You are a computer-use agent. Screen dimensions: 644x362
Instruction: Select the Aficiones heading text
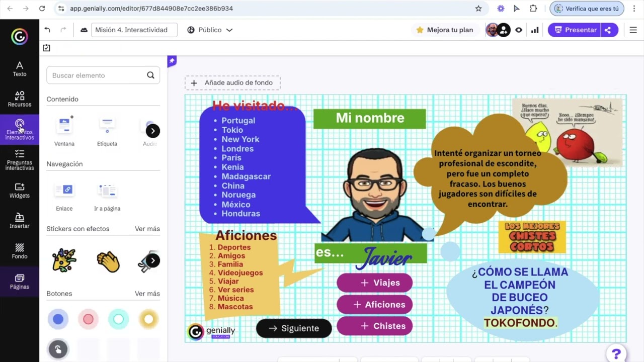point(246,235)
